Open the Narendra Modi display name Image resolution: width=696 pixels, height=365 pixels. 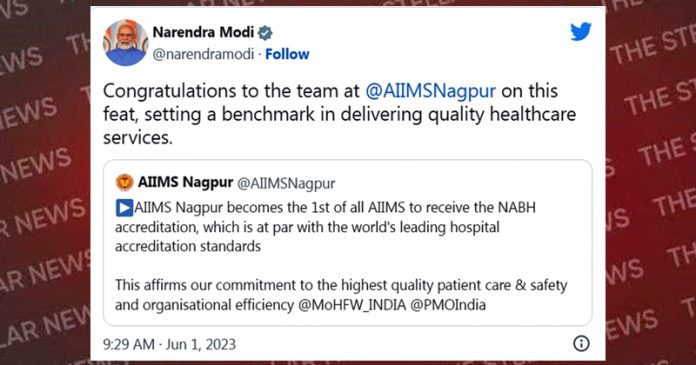pos(203,32)
